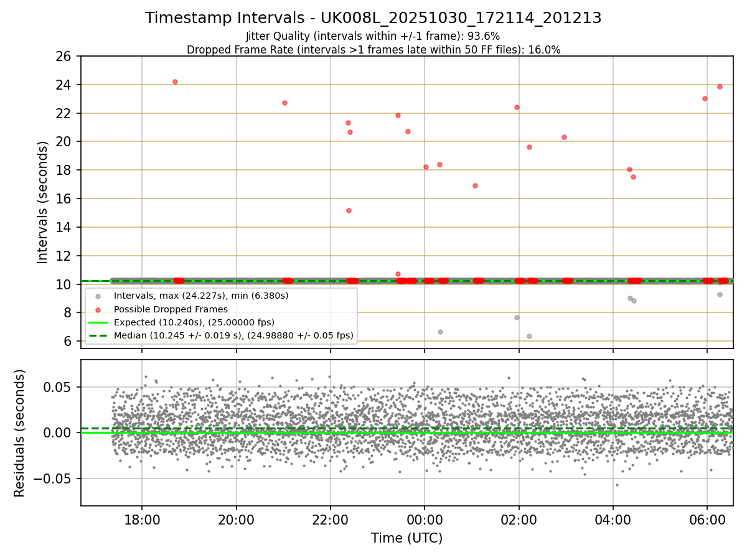The width and height of the screenshot is (747, 560).
Task: Click the "00:00" x-axis tick label
Action: (x=425, y=520)
